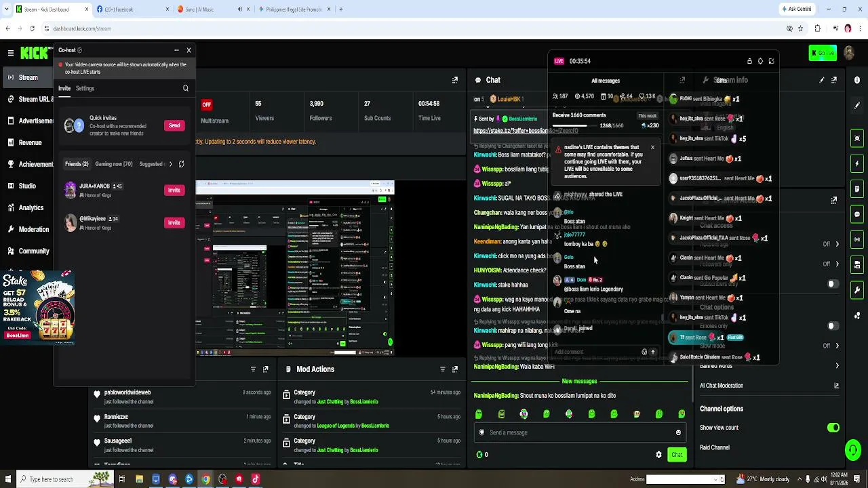Close the Co-host panel
The width and height of the screenshot is (868, 488).
(x=189, y=50)
